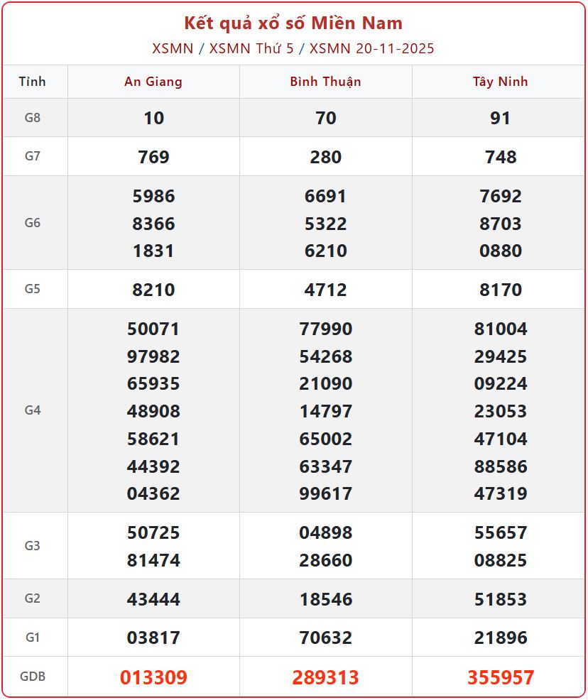This screenshot has height=700, width=588.
Task: Open the XSMN 20-11-2025 link
Action: click(x=372, y=48)
